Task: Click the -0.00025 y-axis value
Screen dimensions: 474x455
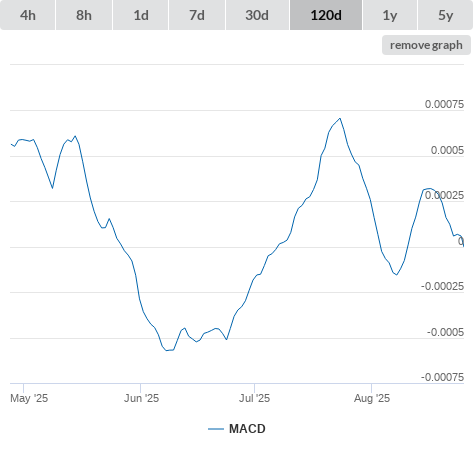Action: coord(442,286)
